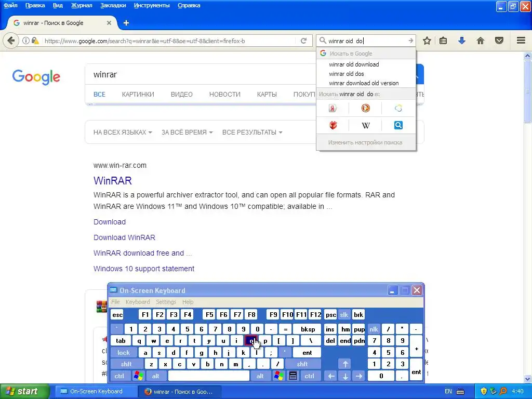
Task: Expand the ВСЕ РЕЗУЛЬТАТЫ dropdown
Action: [x=252, y=132]
